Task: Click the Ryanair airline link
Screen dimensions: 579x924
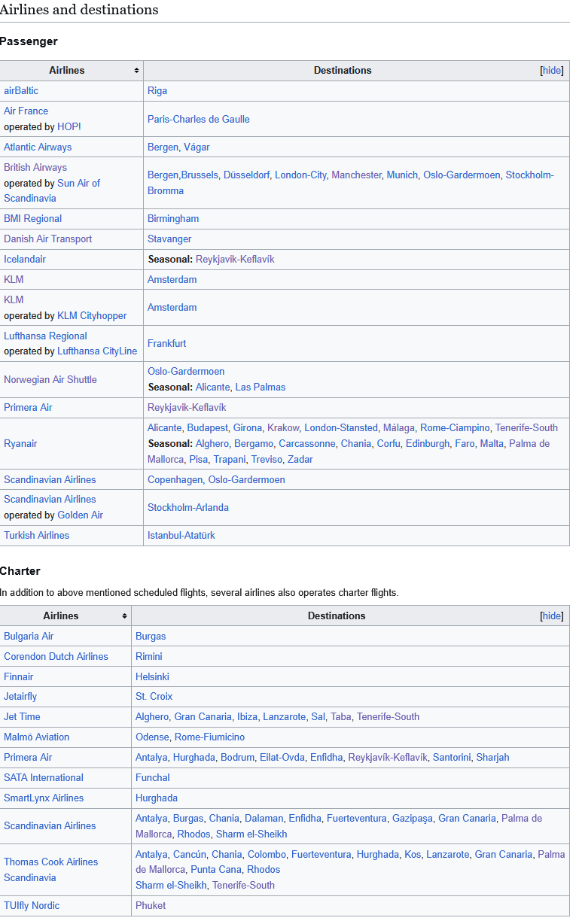Action: pos(20,444)
